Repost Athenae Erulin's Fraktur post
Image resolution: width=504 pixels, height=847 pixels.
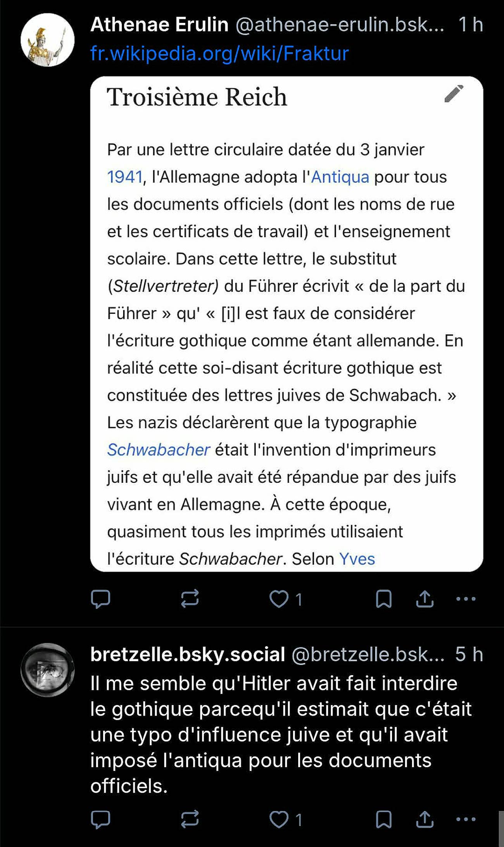point(190,599)
